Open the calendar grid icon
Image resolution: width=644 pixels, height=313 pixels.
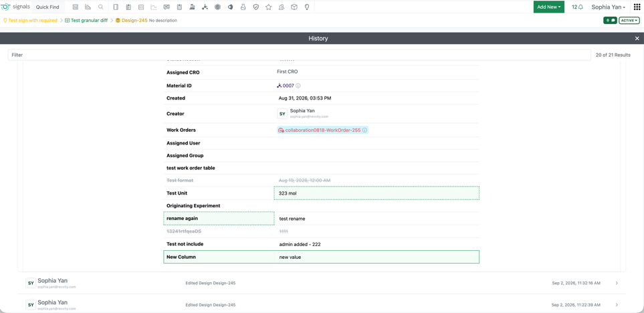[x=141, y=7]
